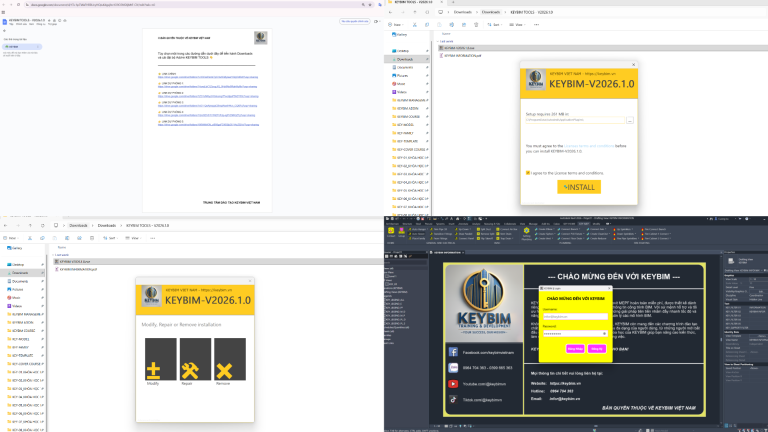
Task: Open View dropdown in bottom-left Explorer
Action: [133, 239]
